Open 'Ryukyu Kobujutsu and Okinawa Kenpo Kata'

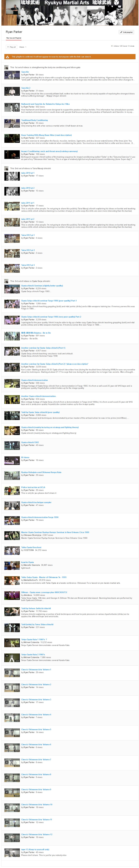pos(41,472)
